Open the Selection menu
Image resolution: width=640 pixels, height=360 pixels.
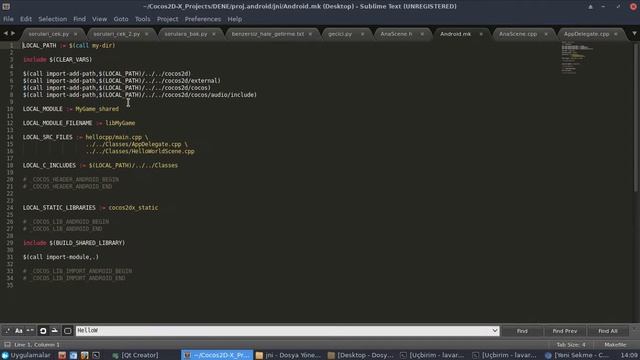pos(53,19)
